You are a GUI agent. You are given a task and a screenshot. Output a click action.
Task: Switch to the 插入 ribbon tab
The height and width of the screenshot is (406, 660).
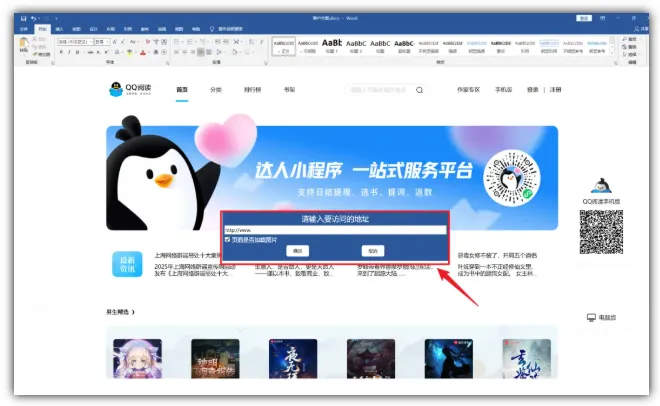coord(59,29)
